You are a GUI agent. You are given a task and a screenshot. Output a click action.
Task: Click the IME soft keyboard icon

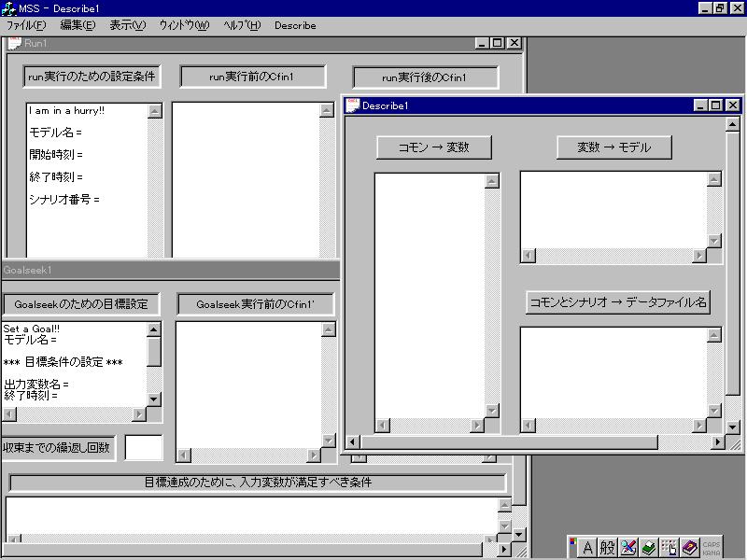(x=669, y=548)
